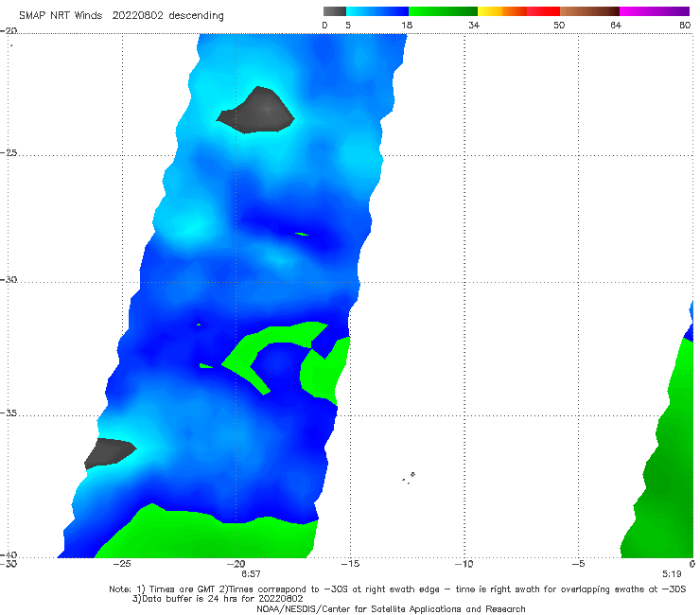Viewport: 700px width, 615px height.
Task: Click the "80" color bar scale label
Action: point(685,25)
